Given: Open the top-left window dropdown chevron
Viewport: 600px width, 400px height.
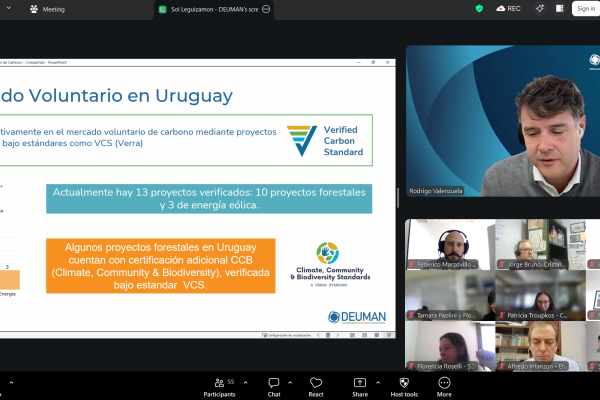Looking at the screenshot, I should [8, 8].
